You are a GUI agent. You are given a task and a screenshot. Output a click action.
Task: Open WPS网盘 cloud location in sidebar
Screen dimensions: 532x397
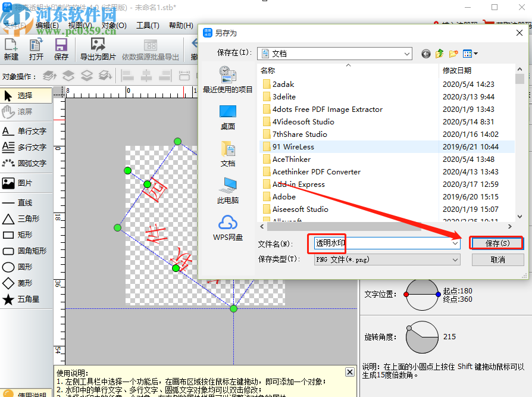click(x=228, y=228)
